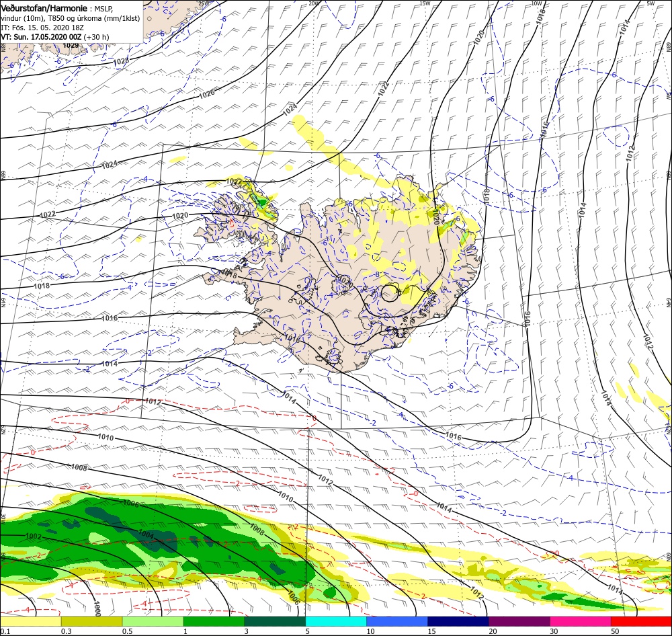Screen dimensions: 672x636
Task: Click the 'Veðurstofan/Harmonie' title text
Action: click(x=44, y=9)
